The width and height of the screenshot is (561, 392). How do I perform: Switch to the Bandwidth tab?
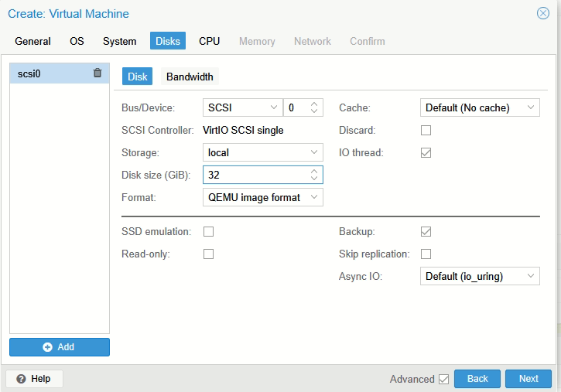(190, 77)
